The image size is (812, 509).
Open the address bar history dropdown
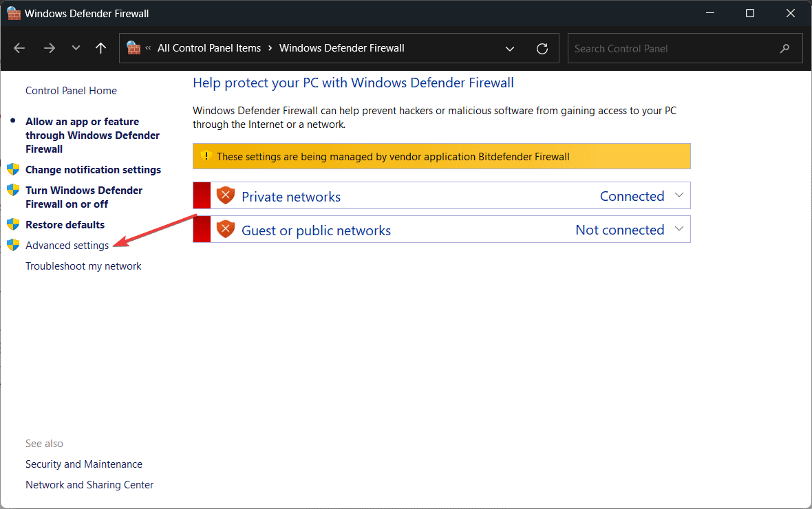click(510, 49)
